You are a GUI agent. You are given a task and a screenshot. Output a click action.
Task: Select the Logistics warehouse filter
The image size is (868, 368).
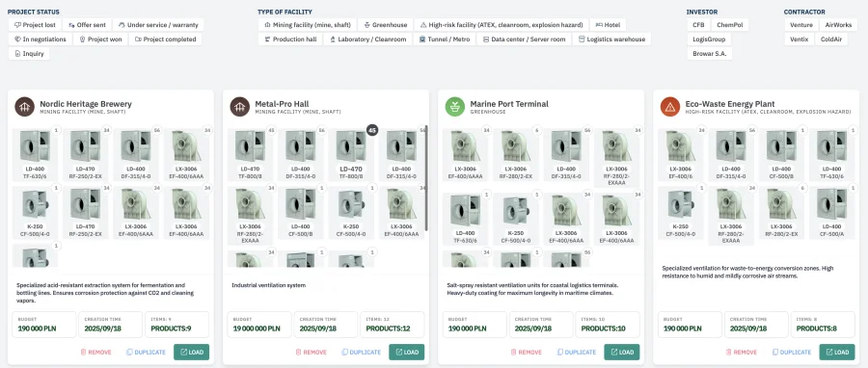pos(611,39)
